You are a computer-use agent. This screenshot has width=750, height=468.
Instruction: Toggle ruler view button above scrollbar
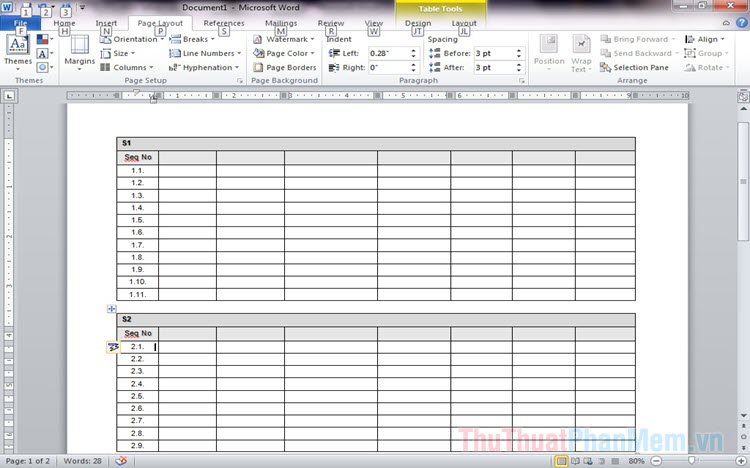click(743, 96)
